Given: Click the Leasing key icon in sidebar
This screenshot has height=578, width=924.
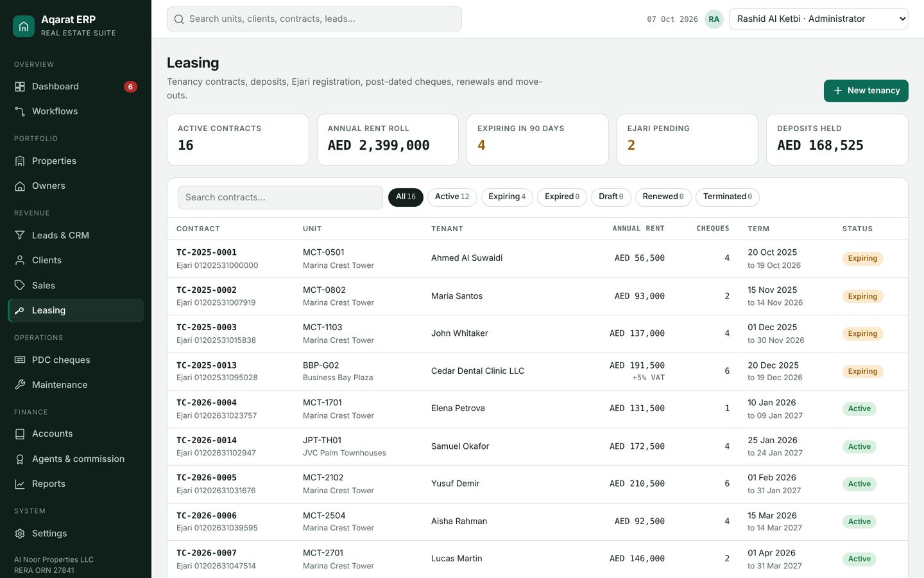Looking at the screenshot, I should tap(20, 311).
